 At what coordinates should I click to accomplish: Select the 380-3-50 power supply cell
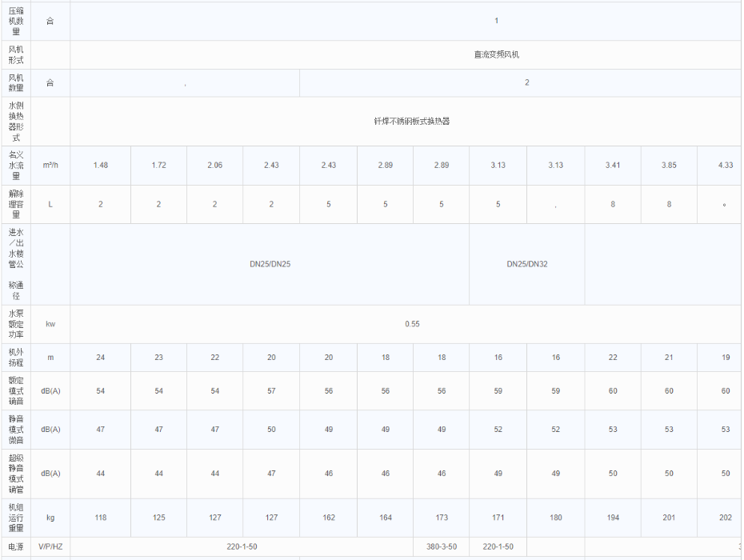[442, 546]
